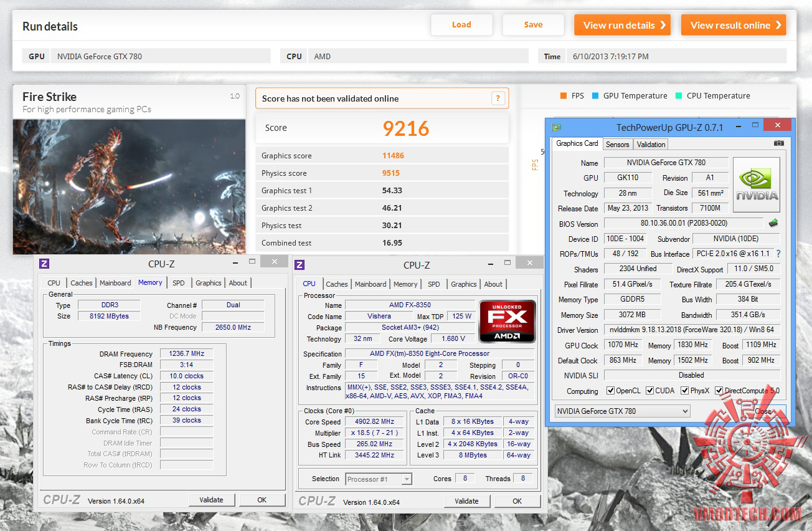Click the BIOS save chip icon in GPU-Z

773,223
